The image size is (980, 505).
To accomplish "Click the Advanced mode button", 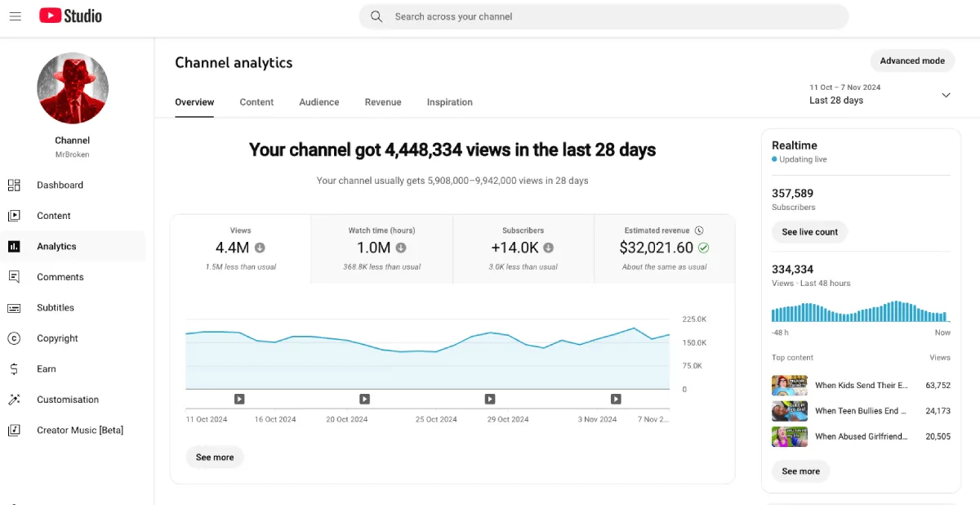I will (912, 60).
